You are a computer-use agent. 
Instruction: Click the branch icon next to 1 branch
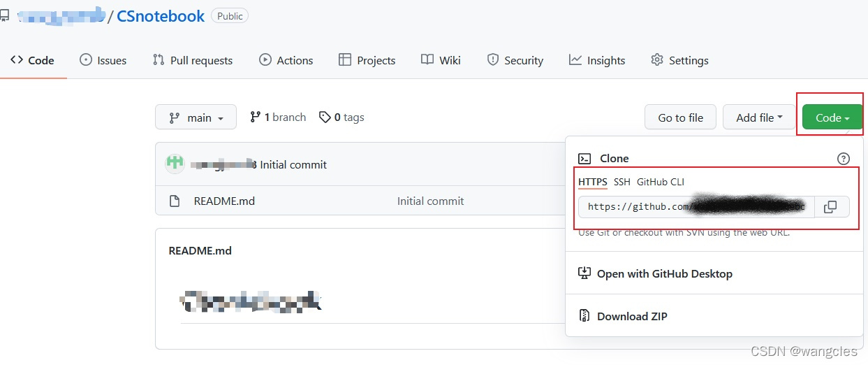point(256,117)
